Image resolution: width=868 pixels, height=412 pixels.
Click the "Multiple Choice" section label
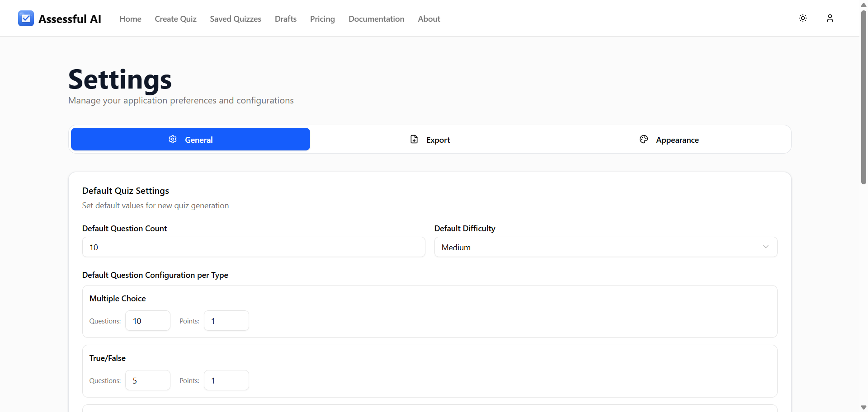pyautogui.click(x=118, y=299)
